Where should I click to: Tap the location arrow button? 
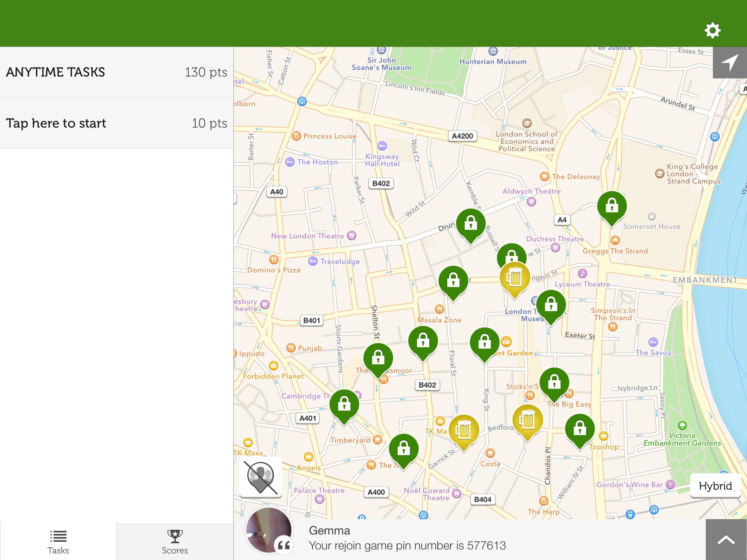pyautogui.click(x=729, y=63)
